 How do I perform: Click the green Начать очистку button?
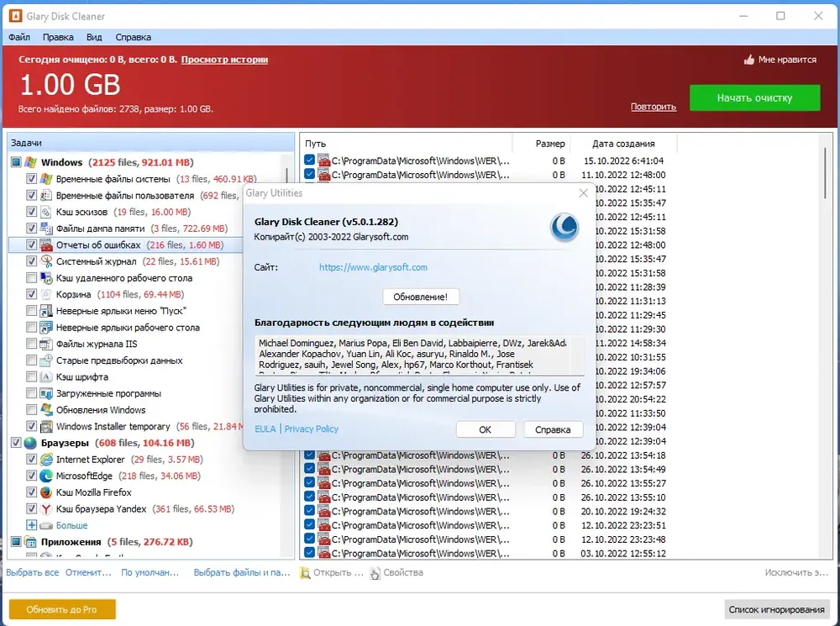754,98
